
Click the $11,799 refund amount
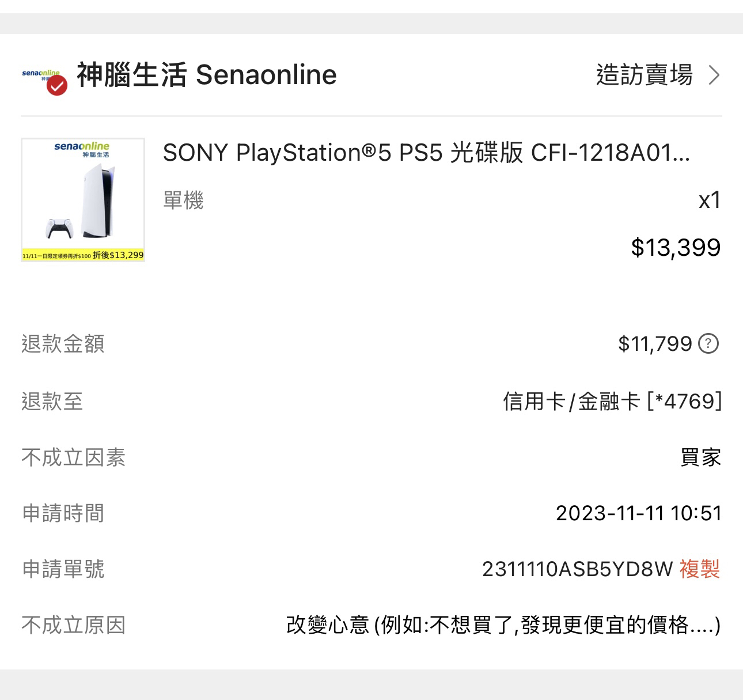pyautogui.click(x=655, y=343)
